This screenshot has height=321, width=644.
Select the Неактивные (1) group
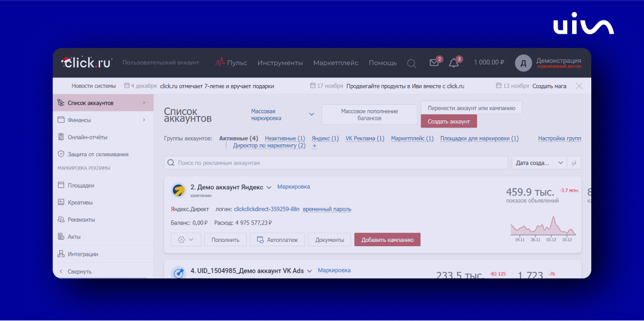(x=285, y=138)
